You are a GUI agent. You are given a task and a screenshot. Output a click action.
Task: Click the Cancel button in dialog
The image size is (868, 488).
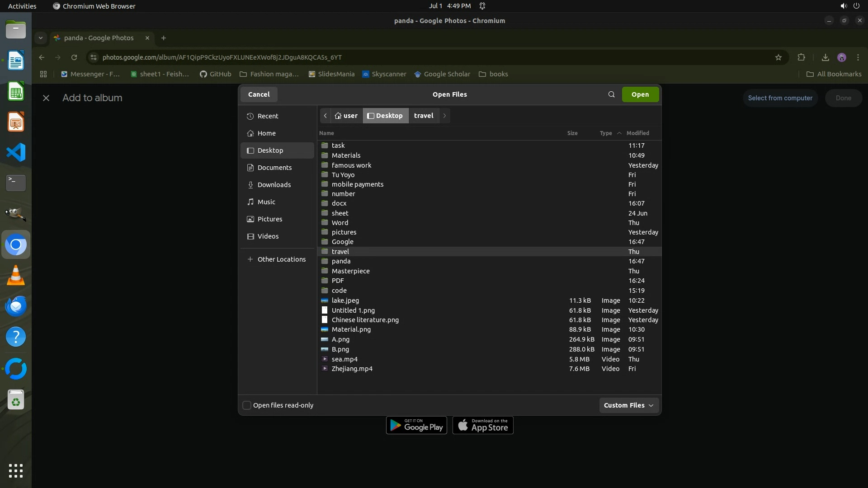tap(259, 94)
